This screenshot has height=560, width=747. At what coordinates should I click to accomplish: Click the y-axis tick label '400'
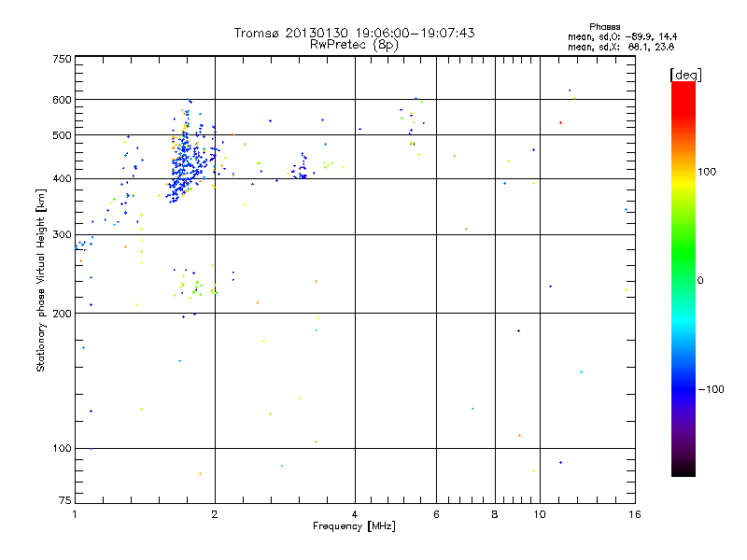coord(62,179)
